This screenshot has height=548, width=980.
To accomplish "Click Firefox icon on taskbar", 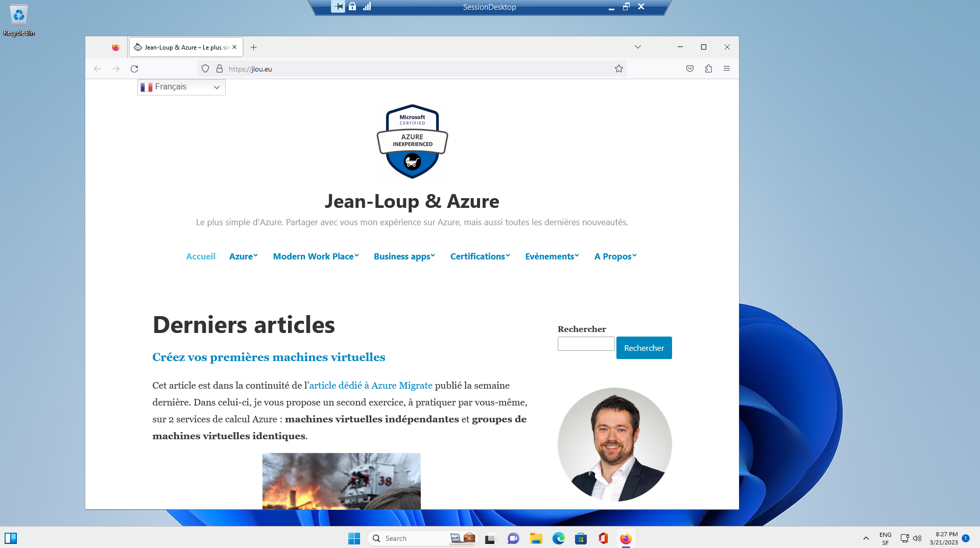I will [x=626, y=538].
